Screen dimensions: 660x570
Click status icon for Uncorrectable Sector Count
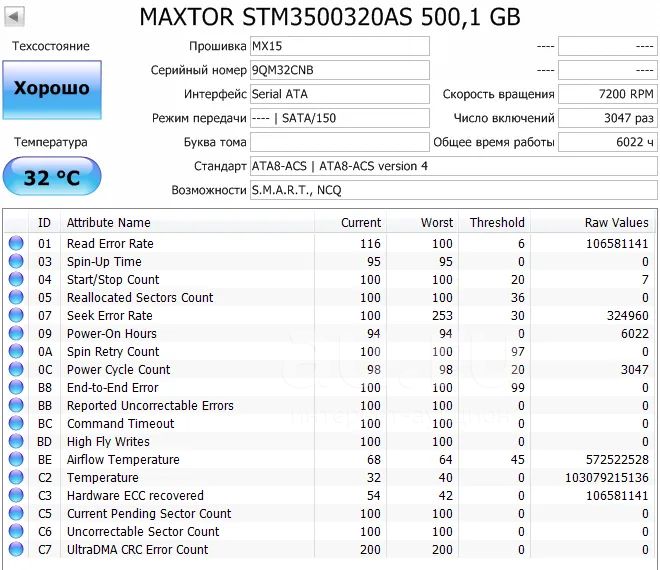[16, 531]
